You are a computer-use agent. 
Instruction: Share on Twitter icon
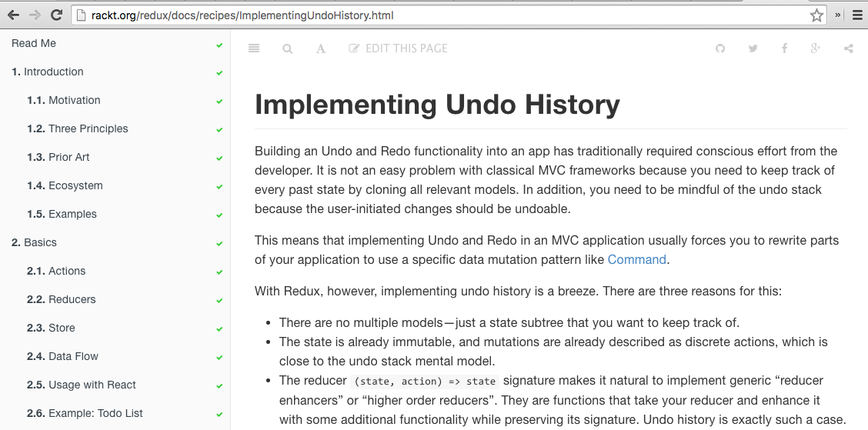(x=753, y=48)
